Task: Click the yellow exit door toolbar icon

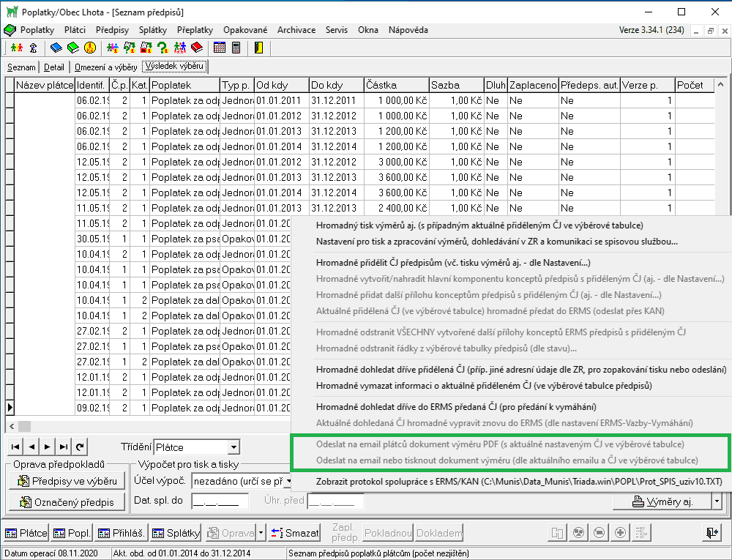Action: 258,48
